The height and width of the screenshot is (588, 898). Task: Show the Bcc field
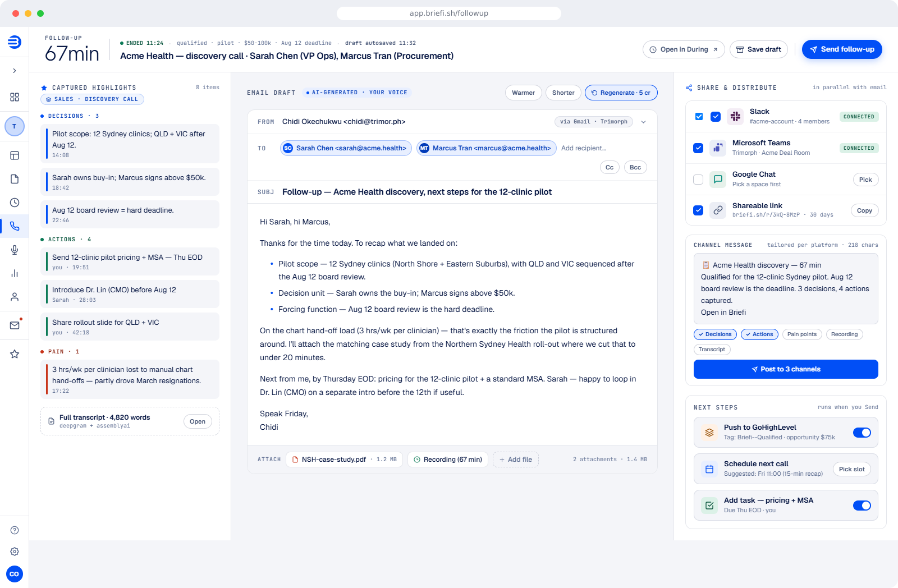[635, 167]
